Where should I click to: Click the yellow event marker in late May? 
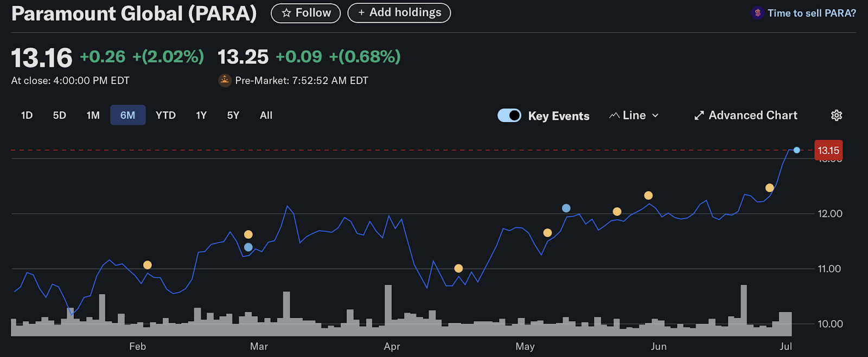tap(617, 212)
